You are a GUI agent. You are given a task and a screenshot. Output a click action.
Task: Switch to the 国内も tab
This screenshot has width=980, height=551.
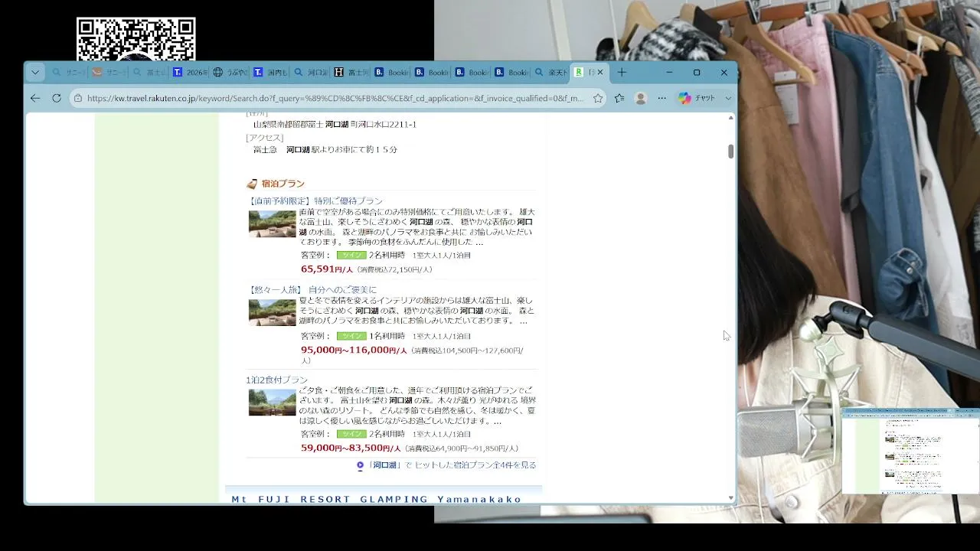[269, 73]
